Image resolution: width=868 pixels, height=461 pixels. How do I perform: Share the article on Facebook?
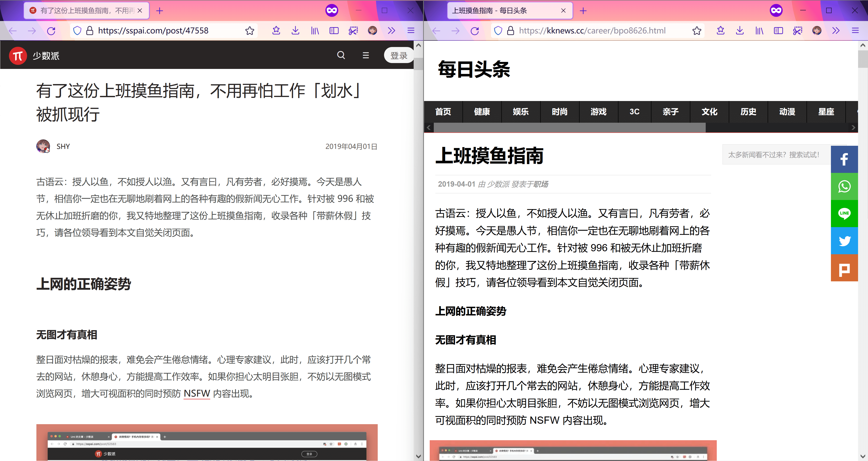point(844,159)
